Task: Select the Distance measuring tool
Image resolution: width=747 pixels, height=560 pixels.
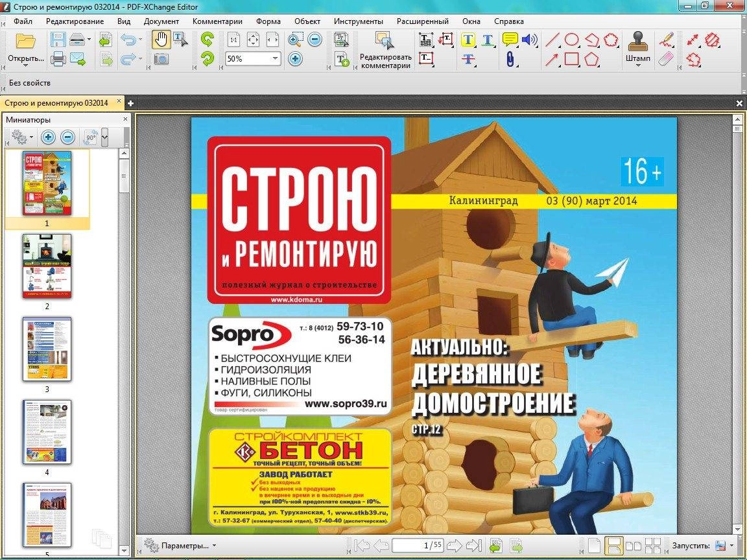Action: point(693,40)
